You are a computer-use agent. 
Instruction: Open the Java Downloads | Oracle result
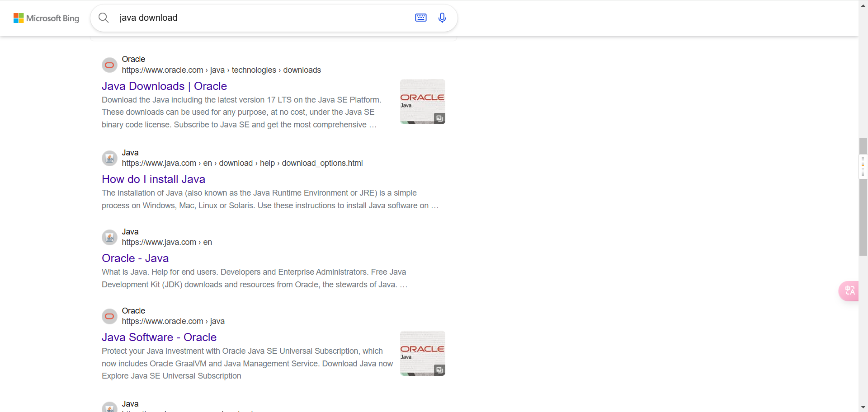[165, 86]
